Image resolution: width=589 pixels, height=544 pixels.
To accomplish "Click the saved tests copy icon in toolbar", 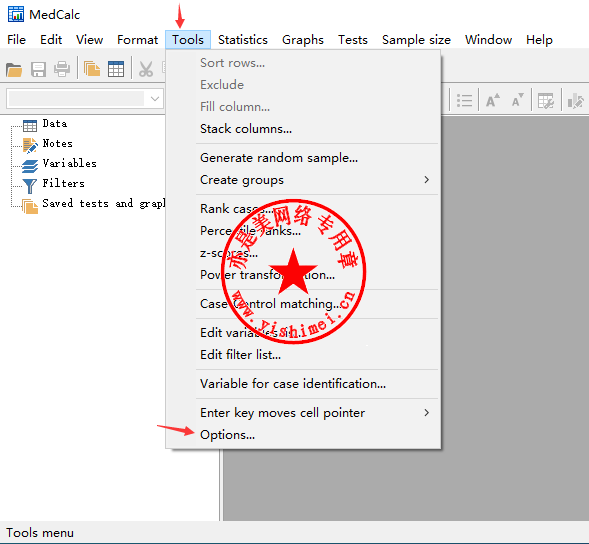I will tap(92, 69).
